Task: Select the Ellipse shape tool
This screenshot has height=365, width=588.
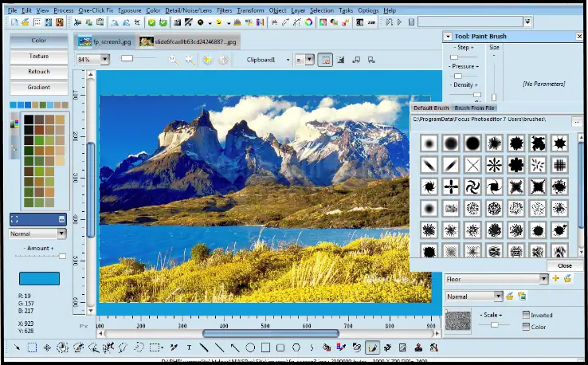Action: (x=250, y=347)
